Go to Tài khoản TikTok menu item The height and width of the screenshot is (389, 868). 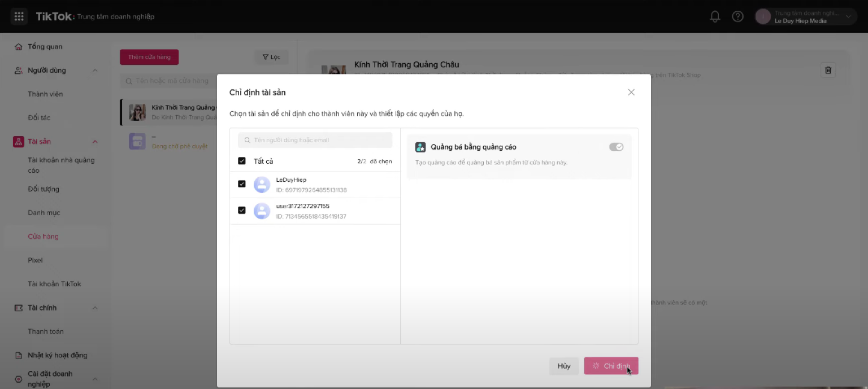(54, 284)
